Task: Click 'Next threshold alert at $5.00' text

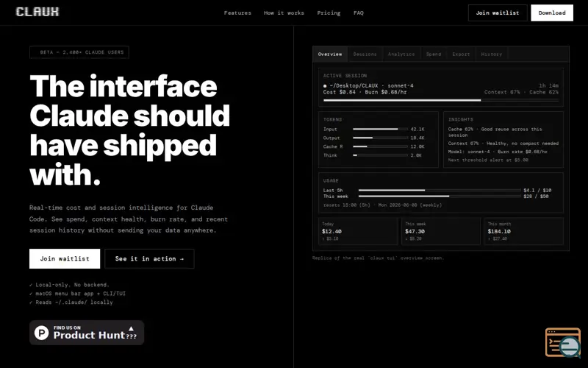Action: pyautogui.click(x=488, y=160)
